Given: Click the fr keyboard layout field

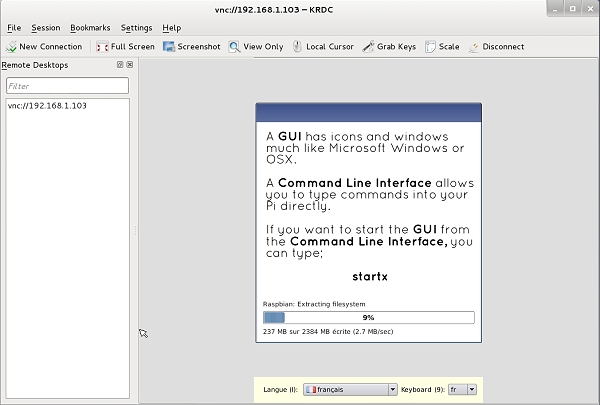Looking at the screenshot, I should pos(458,389).
